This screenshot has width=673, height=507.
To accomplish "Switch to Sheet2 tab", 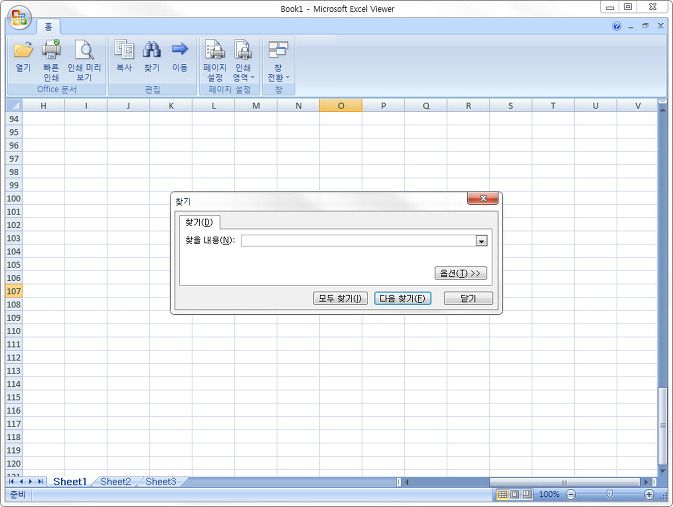I will [x=115, y=482].
